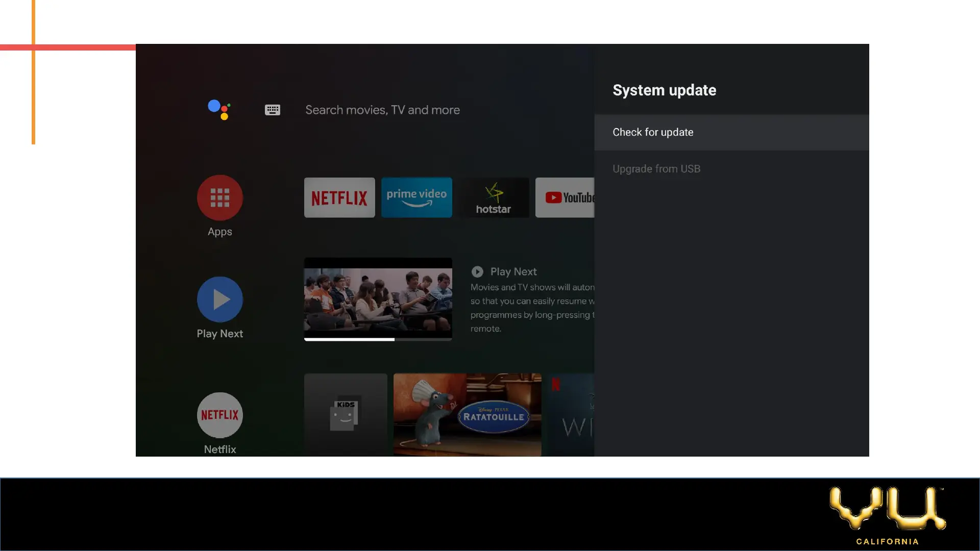Viewport: 980px width, 551px height.
Task: Click the small Play Next heading icon
Action: tap(477, 272)
